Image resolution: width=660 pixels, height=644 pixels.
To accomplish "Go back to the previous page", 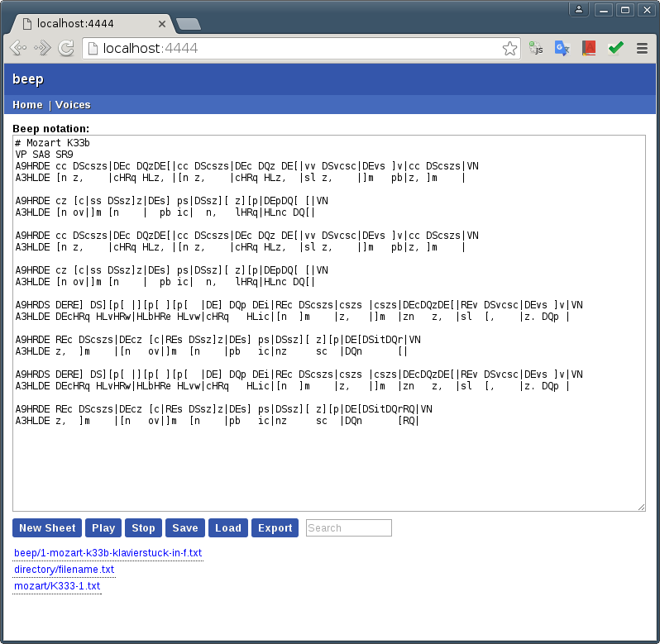I will [18, 48].
